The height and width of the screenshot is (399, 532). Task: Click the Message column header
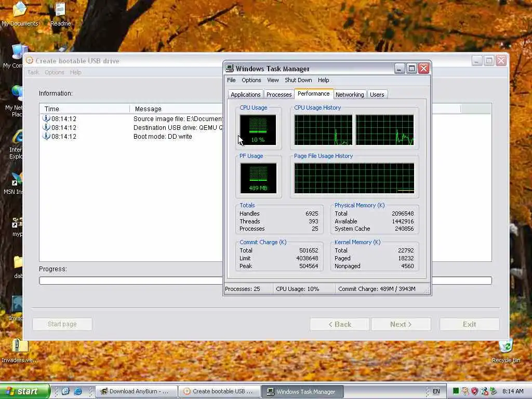[177, 109]
